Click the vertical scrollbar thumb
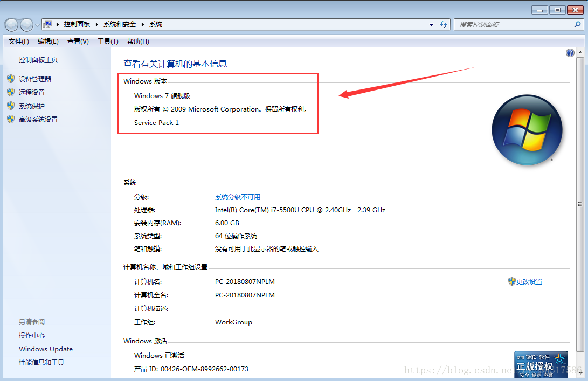588x381 pixels. (x=580, y=204)
